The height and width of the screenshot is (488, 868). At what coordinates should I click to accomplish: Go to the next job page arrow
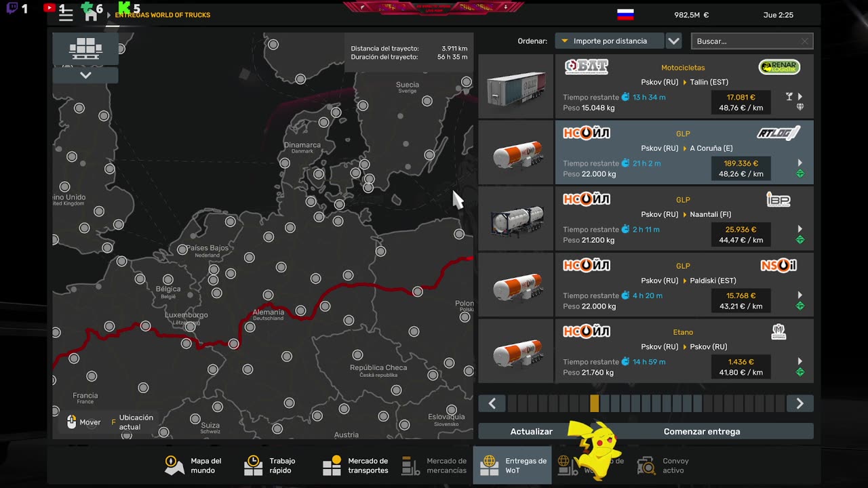click(x=800, y=403)
